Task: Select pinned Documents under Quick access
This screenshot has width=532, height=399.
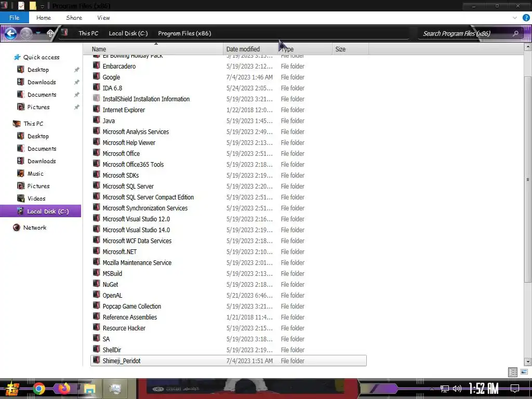Action: pos(42,95)
